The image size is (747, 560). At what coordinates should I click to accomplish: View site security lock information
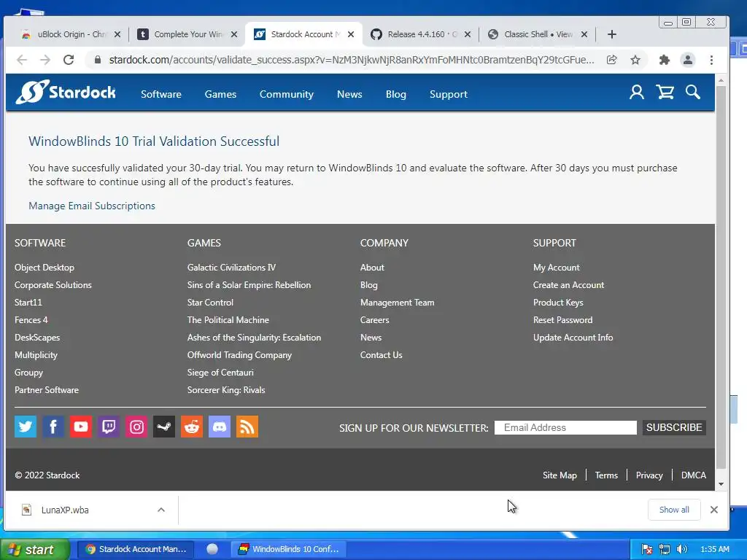[98, 60]
